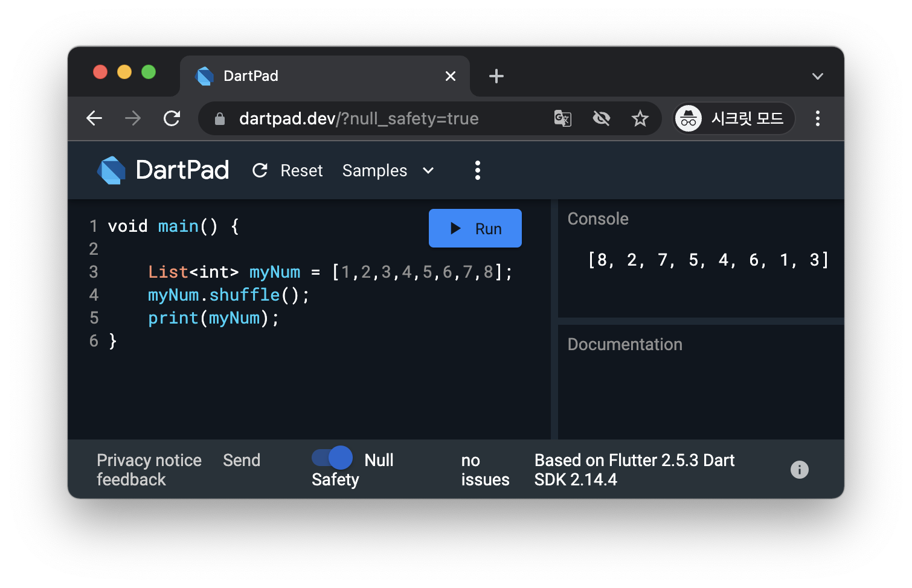
Task: Open the Privacy notice link
Action: (149, 460)
